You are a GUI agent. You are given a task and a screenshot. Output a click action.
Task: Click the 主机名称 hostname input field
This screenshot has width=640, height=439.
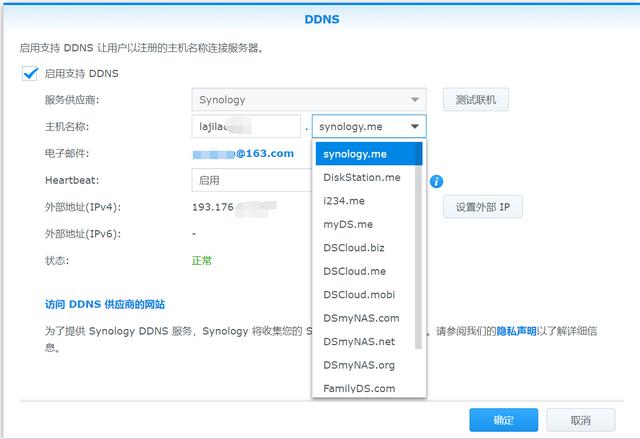tap(246, 126)
